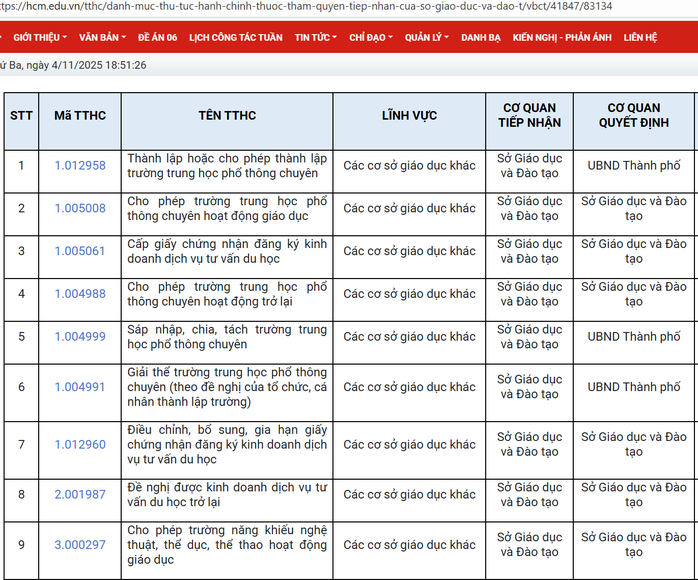The image size is (698, 580).
Task: Click LIÊN HỆ in the navigation bar
Action: [640, 37]
